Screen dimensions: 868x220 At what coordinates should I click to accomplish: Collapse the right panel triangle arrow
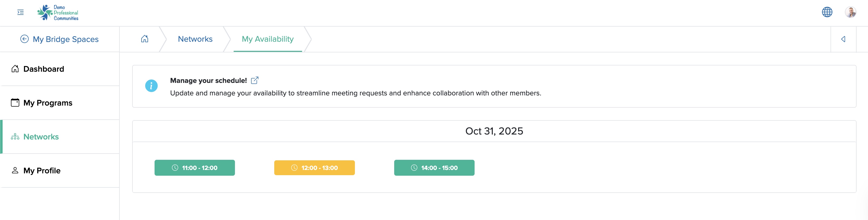click(843, 39)
